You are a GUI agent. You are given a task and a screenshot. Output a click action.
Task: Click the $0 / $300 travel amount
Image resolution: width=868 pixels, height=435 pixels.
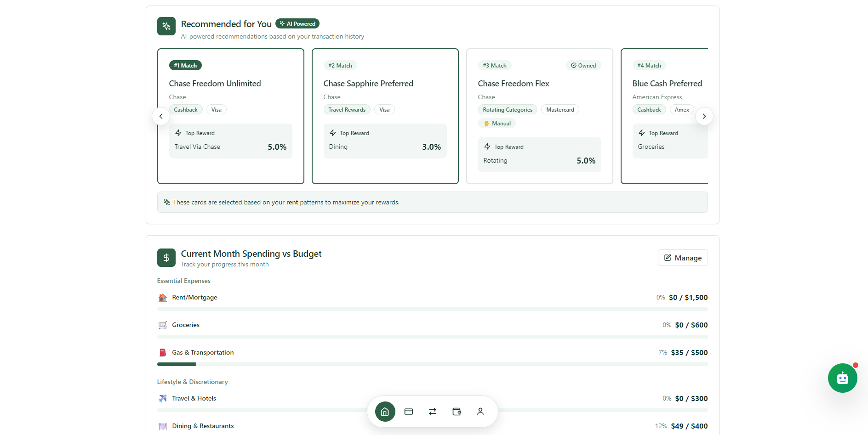pos(691,398)
